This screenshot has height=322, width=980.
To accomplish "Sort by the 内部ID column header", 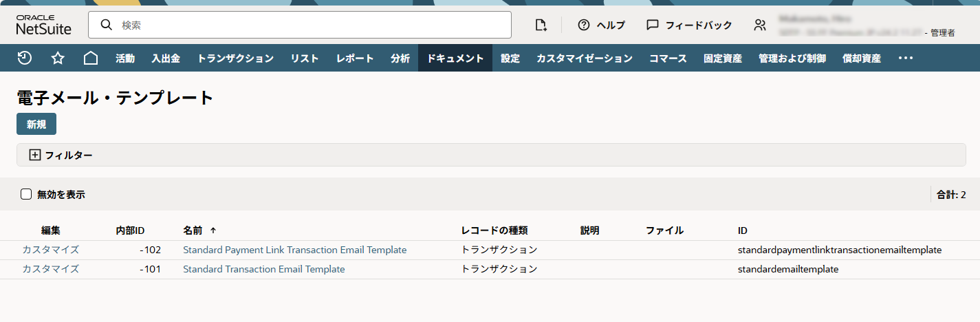I will (130, 230).
